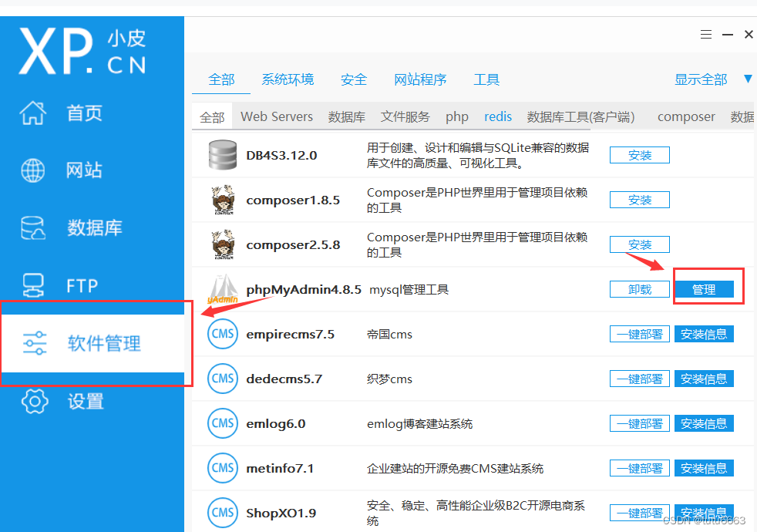Click the 网站 globe icon
This screenshot has width=757, height=532.
33,170
